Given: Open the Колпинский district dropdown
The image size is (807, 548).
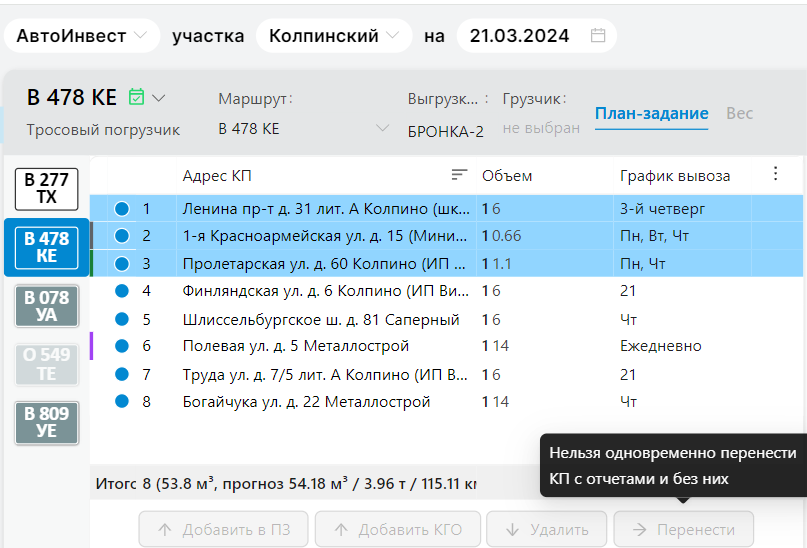Looking at the screenshot, I should 333,36.
